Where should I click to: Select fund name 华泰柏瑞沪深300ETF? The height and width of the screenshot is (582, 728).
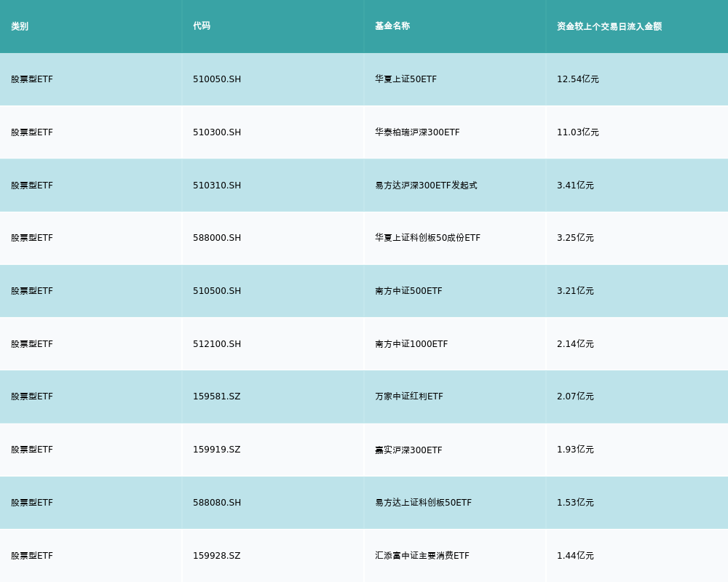pyautogui.click(x=417, y=132)
